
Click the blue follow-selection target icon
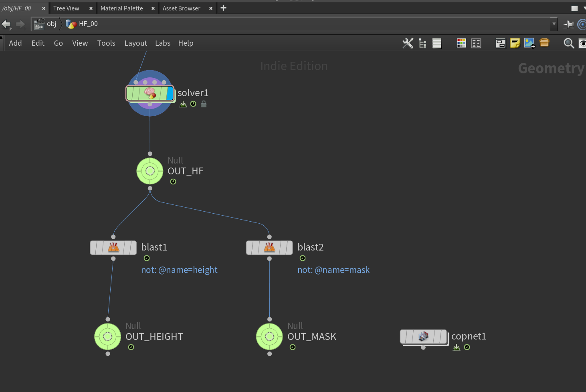click(x=582, y=24)
